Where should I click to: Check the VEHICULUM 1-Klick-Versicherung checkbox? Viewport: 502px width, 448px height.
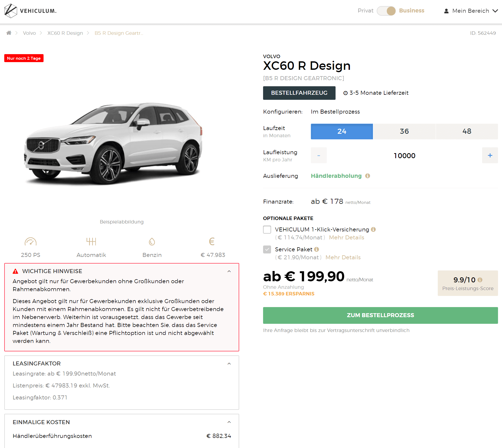click(x=267, y=230)
